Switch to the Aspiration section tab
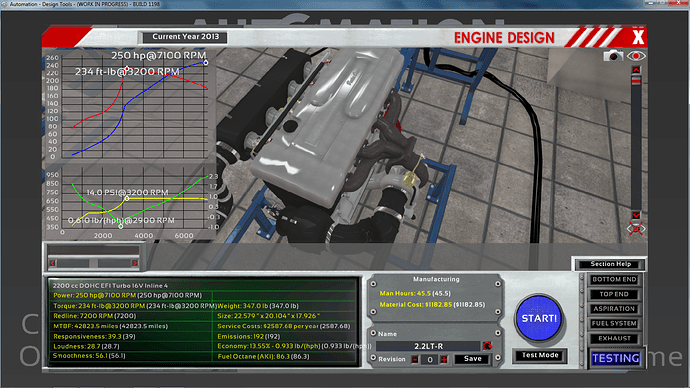 (614, 309)
